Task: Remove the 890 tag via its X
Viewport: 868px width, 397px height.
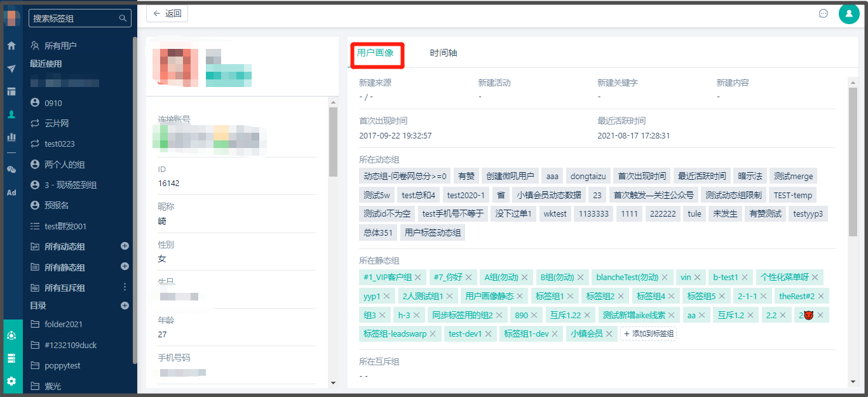Action: pyautogui.click(x=534, y=315)
